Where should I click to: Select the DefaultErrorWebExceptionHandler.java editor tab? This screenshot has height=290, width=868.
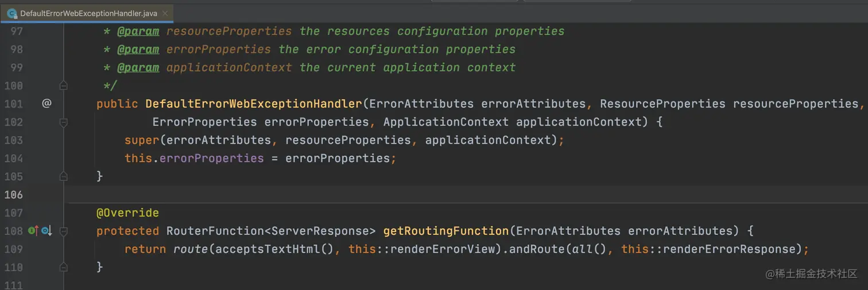[x=87, y=13]
